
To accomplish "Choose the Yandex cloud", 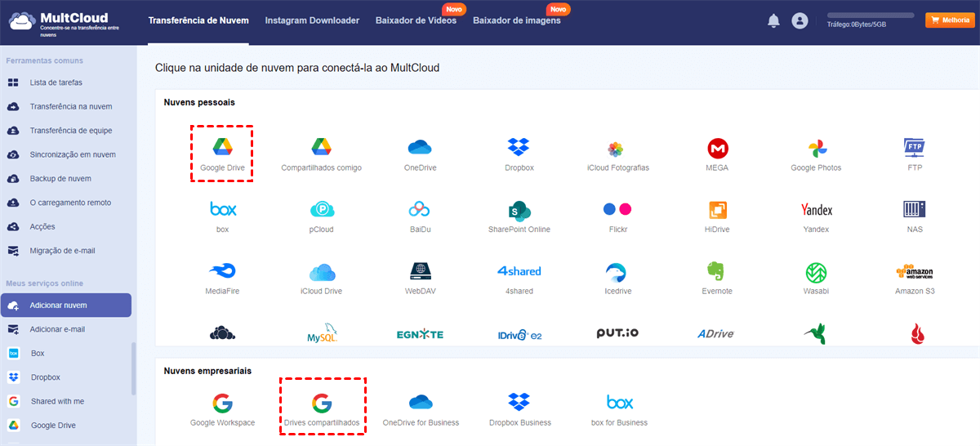I will tap(816, 209).
